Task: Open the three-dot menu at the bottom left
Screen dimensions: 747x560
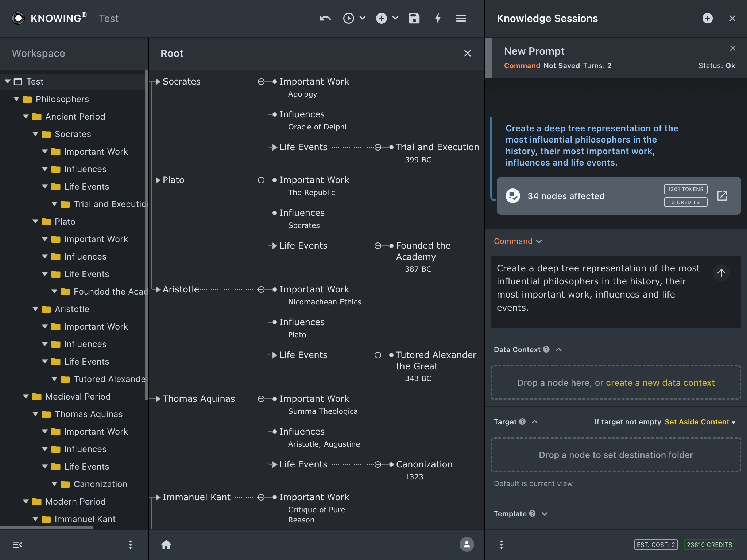Action: pos(131,544)
